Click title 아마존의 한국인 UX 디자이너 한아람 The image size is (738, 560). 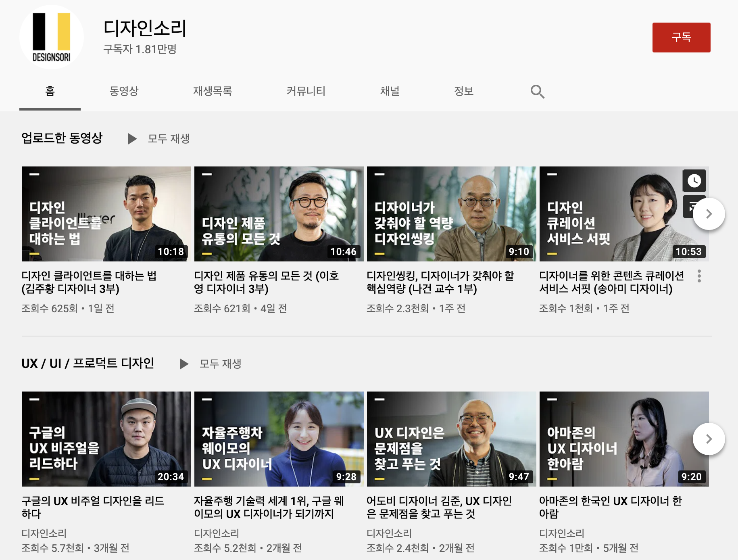point(611,508)
